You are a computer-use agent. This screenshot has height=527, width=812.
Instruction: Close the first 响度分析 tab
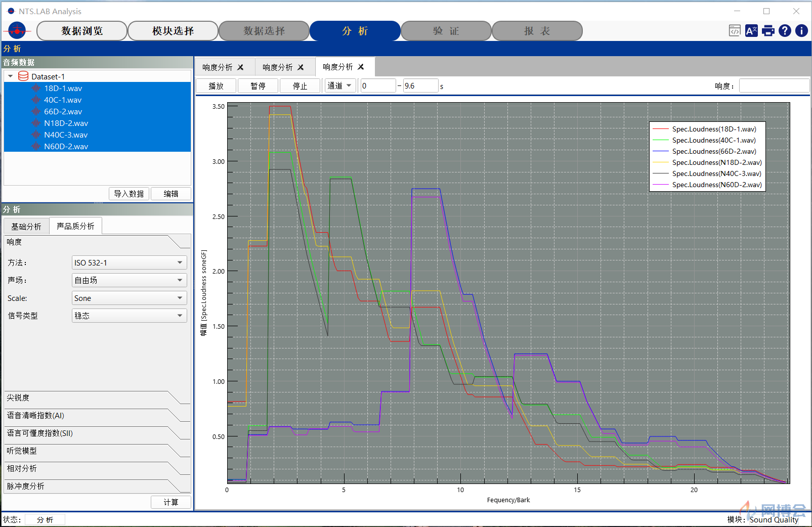coord(240,67)
